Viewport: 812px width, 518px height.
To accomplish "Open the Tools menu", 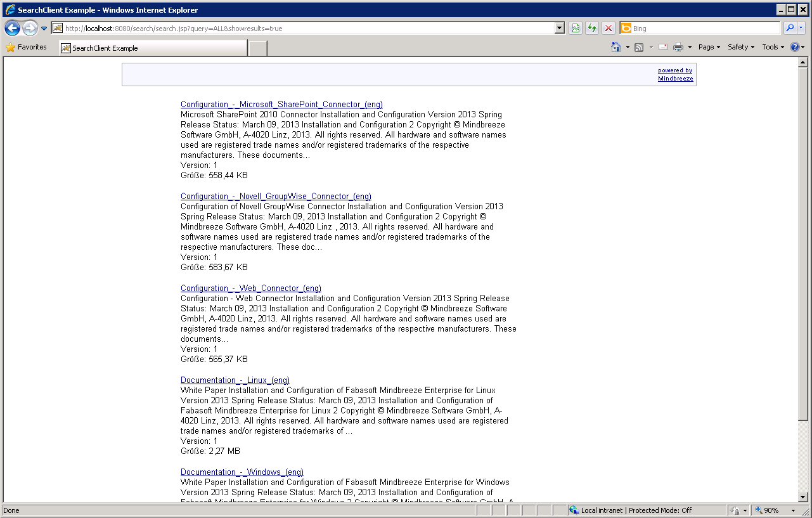I will point(773,47).
